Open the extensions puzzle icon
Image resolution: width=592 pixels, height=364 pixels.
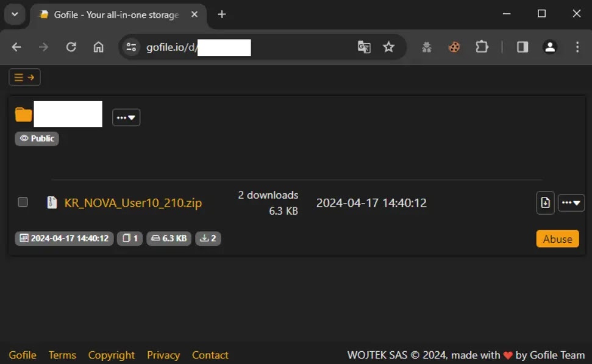(x=482, y=47)
